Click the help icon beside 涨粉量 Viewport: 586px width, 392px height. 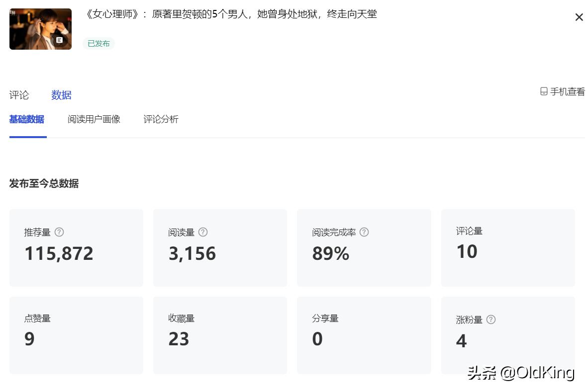pos(491,319)
